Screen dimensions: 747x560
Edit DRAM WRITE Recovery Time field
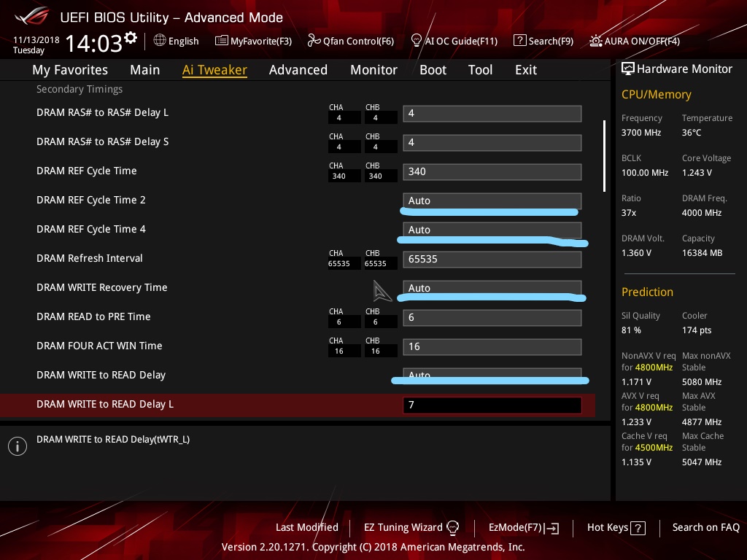coord(492,288)
